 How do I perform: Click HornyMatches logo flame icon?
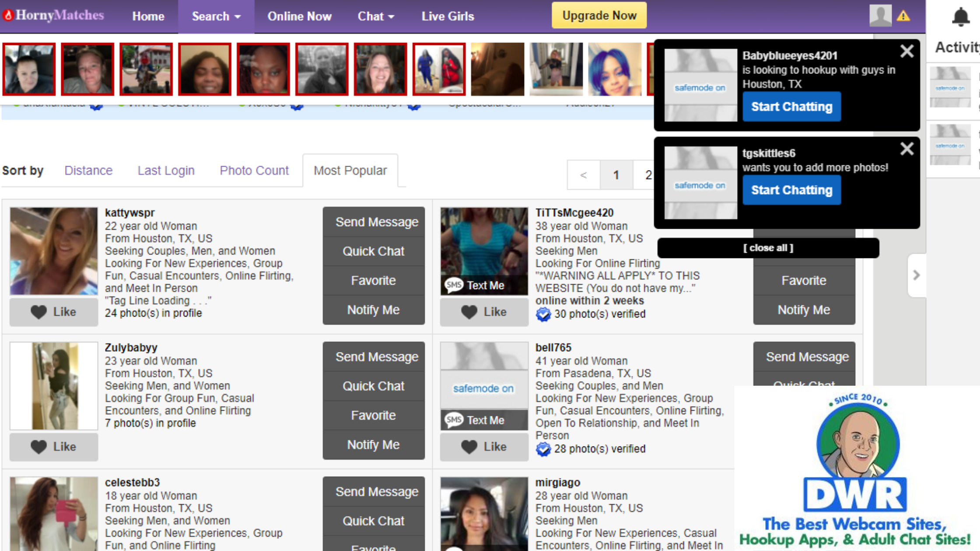8,16
